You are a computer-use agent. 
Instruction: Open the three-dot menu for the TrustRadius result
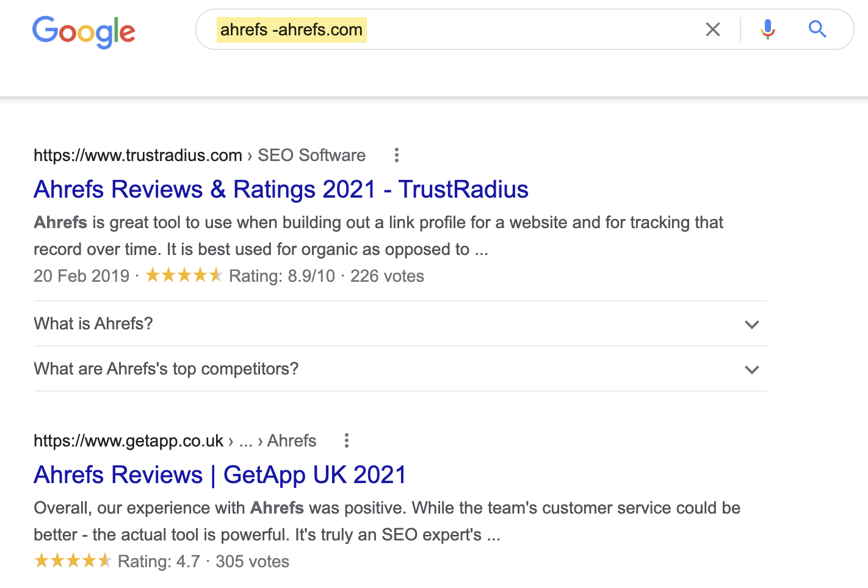pyautogui.click(x=396, y=156)
